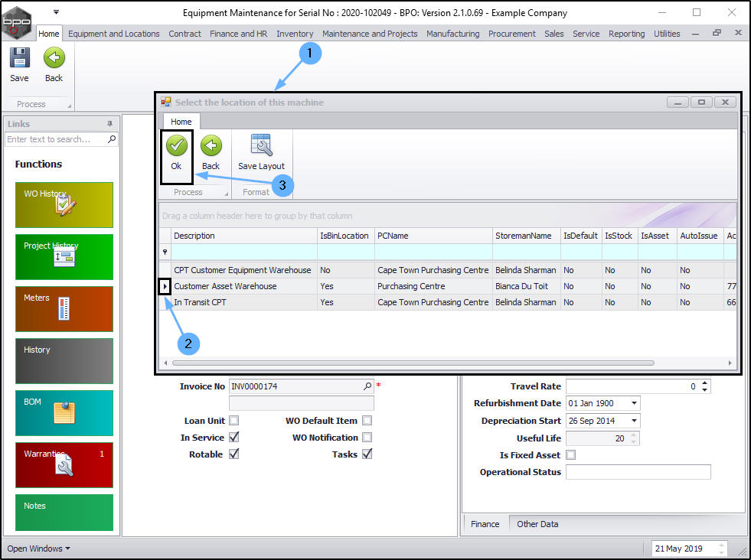The width and height of the screenshot is (751, 560).
Task: Expand the Process group launcher in main ribbon
Action: point(70,106)
